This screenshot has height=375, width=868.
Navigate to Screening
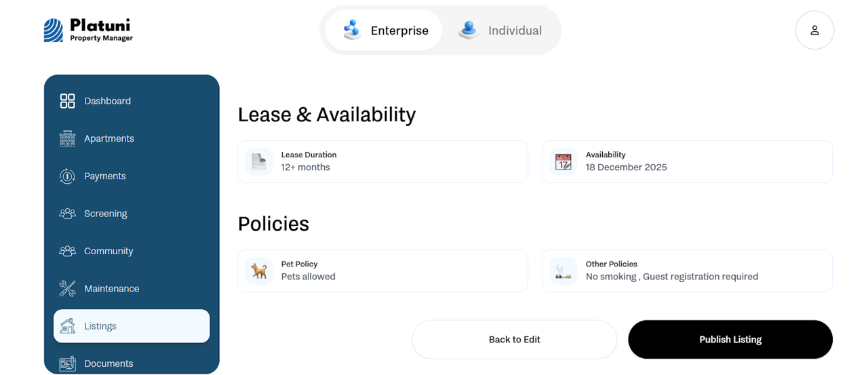tap(132, 214)
